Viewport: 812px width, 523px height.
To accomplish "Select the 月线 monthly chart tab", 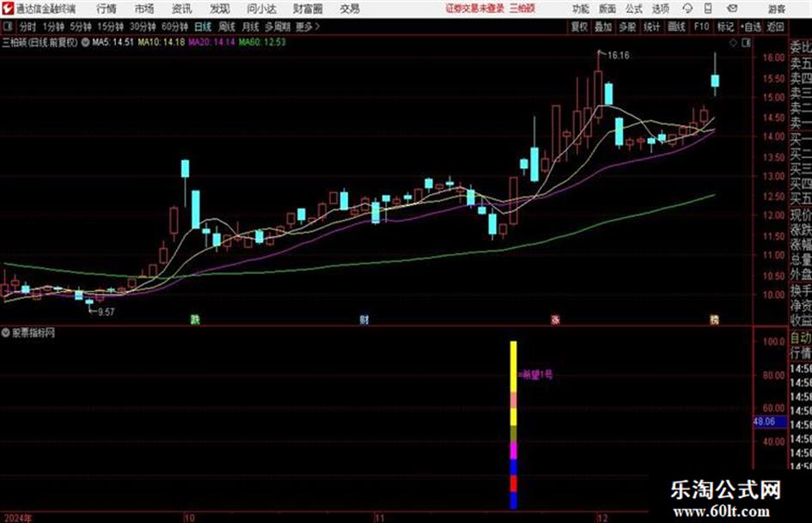I will tap(251, 27).
